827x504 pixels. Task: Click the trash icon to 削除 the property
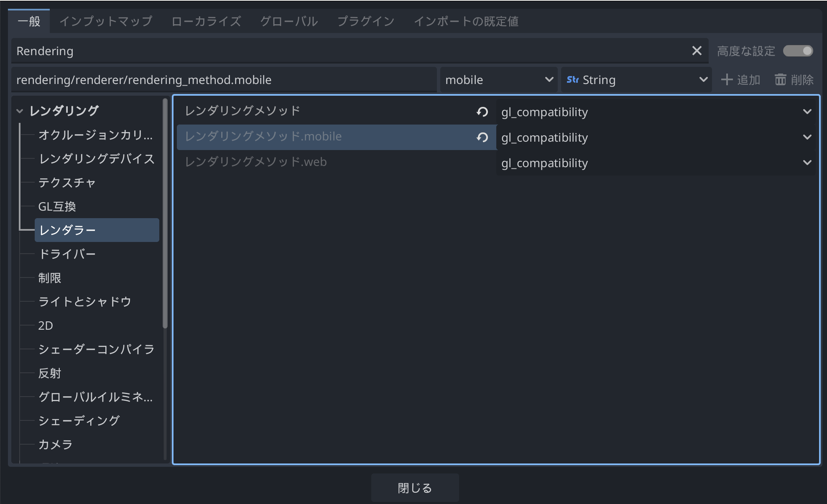coord(781,79)
